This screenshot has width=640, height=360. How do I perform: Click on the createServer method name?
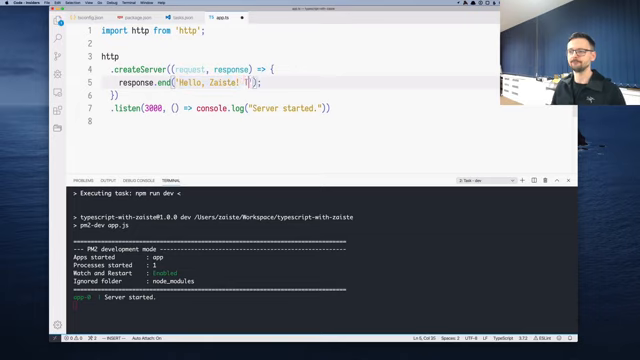coord(140,70)
